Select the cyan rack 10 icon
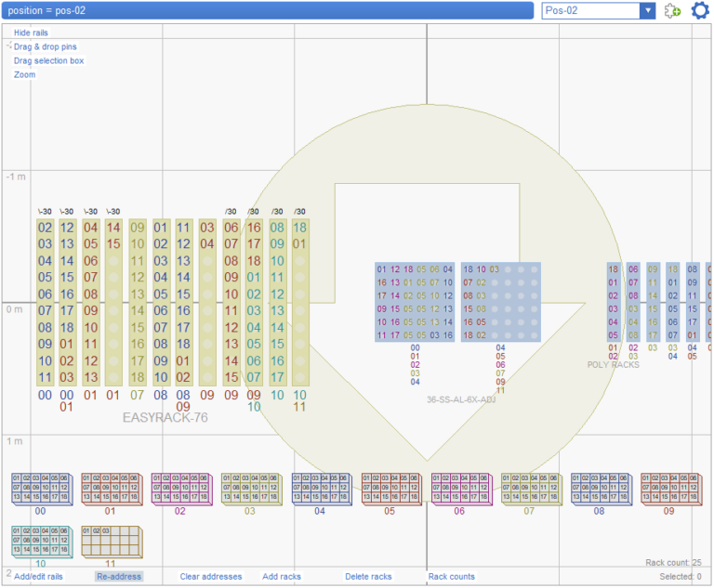This screenshot has width=714, height=588. (x=41, y=541)
